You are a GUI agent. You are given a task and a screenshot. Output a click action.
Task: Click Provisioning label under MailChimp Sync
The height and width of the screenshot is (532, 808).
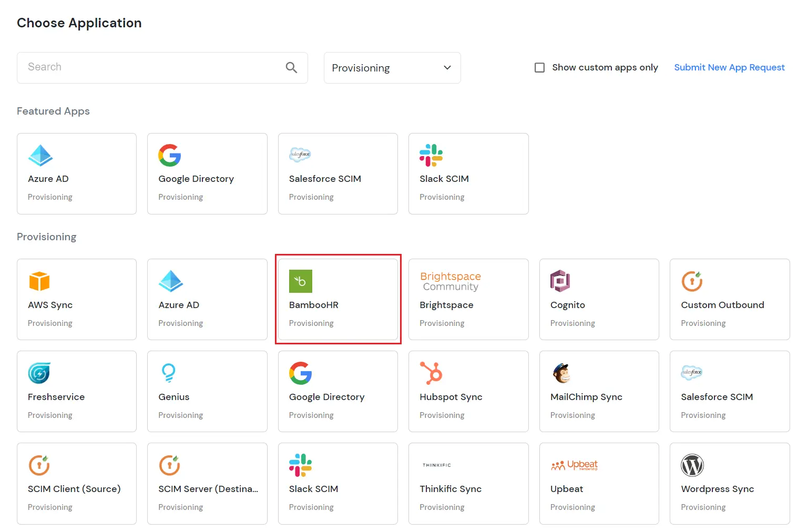point(572,415)
